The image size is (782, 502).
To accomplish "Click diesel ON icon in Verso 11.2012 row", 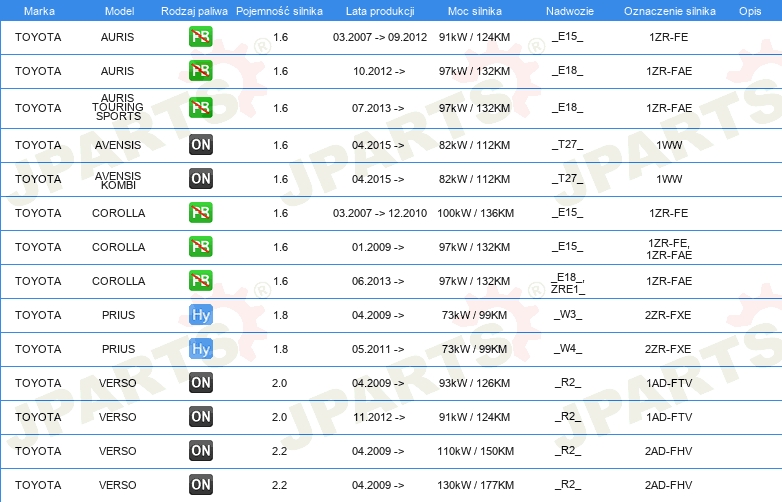I will [200, 416].
